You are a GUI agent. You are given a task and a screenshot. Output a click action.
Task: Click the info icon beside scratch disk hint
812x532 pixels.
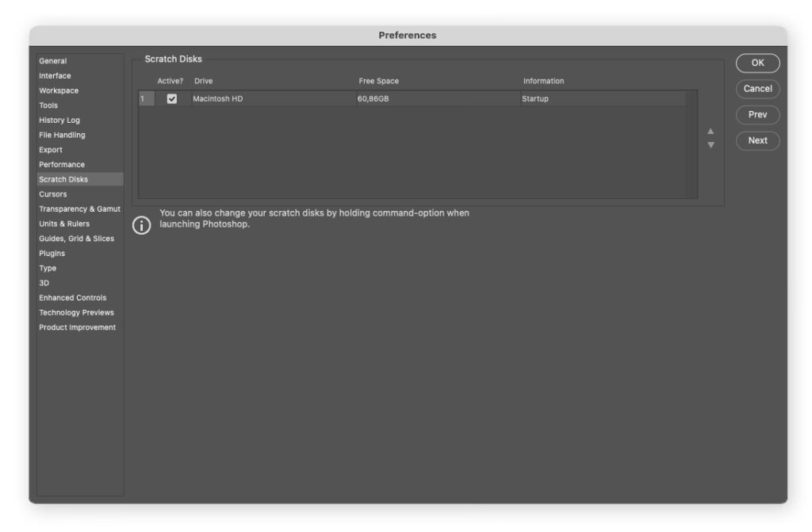click(x=141, y=225)
